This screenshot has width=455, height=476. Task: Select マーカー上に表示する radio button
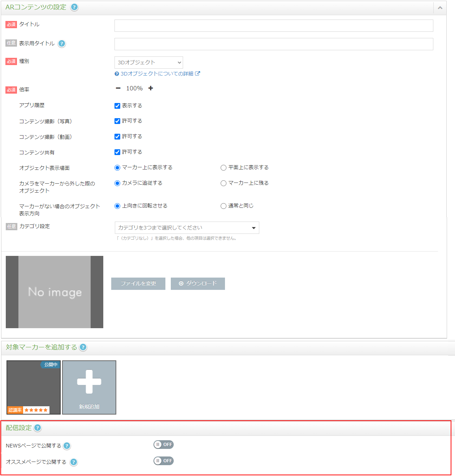click(117, 168)
